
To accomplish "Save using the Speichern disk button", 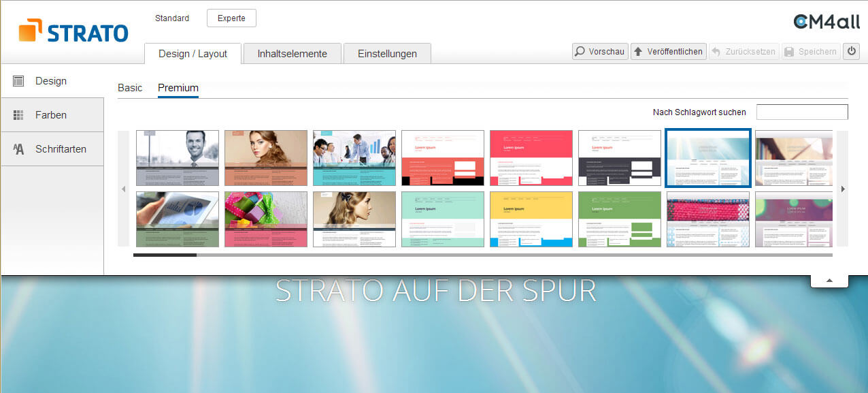I will click(x=809, y=51).
